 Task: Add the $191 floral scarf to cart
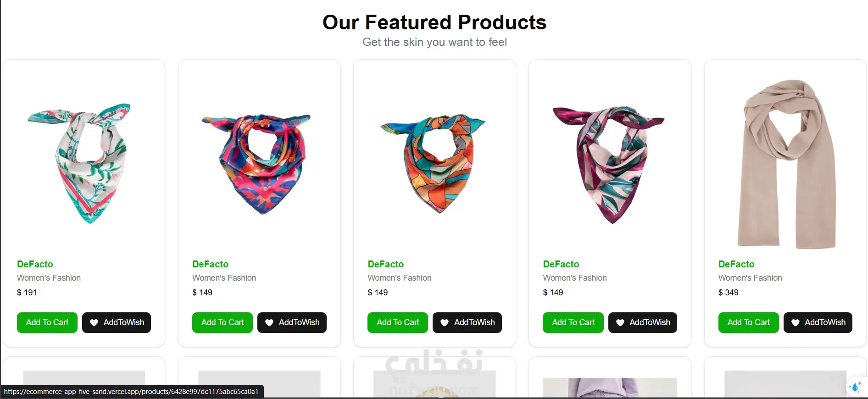[47, 322]
